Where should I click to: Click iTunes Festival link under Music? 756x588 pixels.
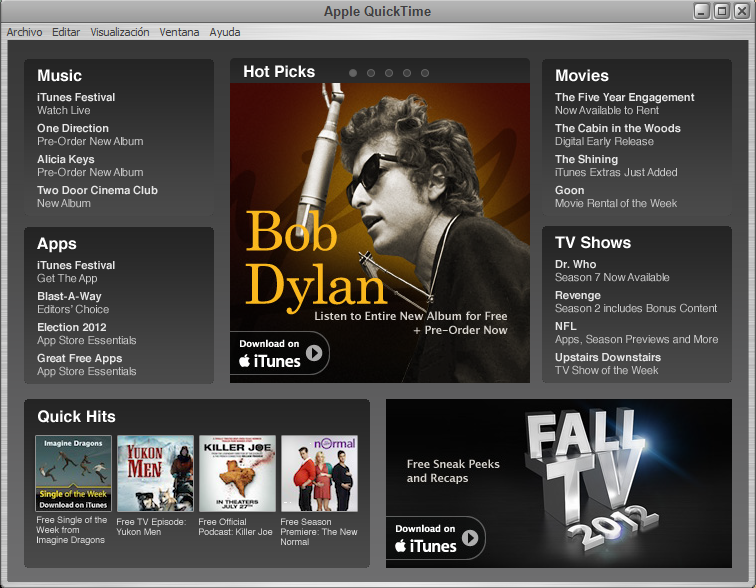coord(76,97)
